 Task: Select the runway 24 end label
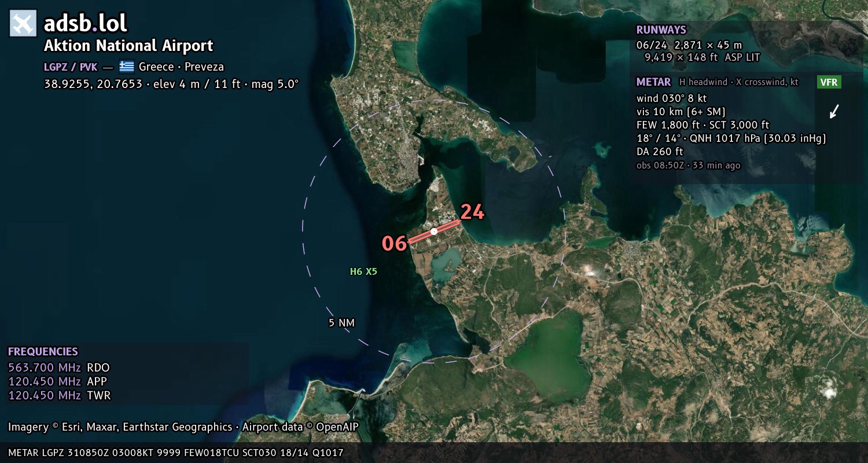(x=472, y=212)
